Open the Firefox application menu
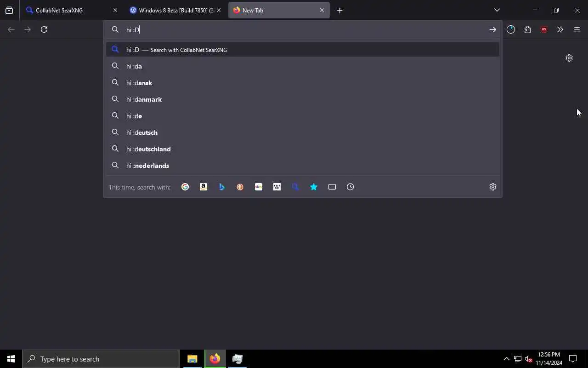 [577, 29]
